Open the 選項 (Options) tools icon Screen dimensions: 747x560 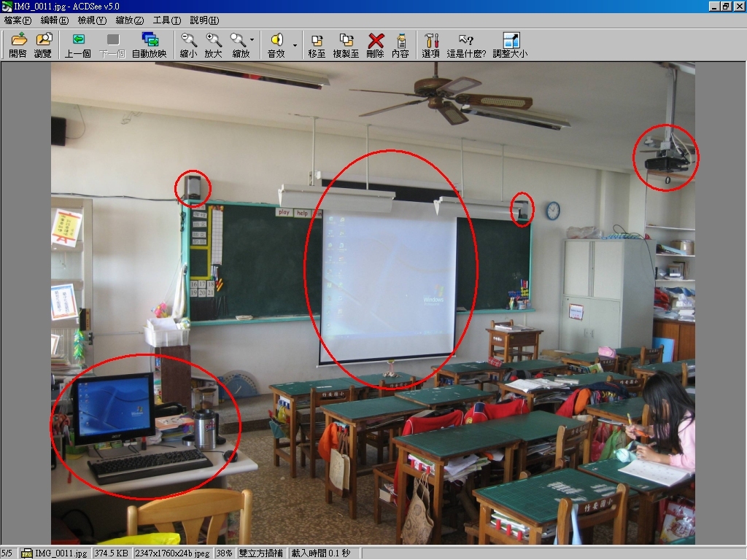(431, 44)
